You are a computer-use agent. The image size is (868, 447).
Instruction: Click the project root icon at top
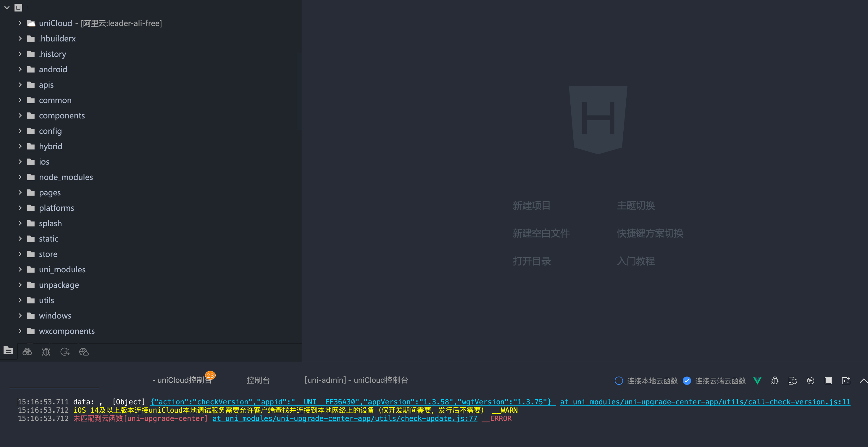point(18,7)
